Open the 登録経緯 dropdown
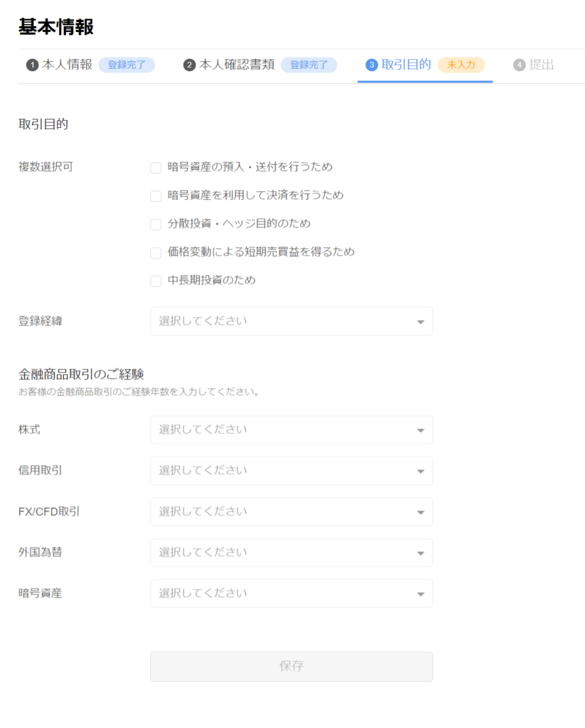The height and width of the screenshot is (728, 585). [291, 321]
